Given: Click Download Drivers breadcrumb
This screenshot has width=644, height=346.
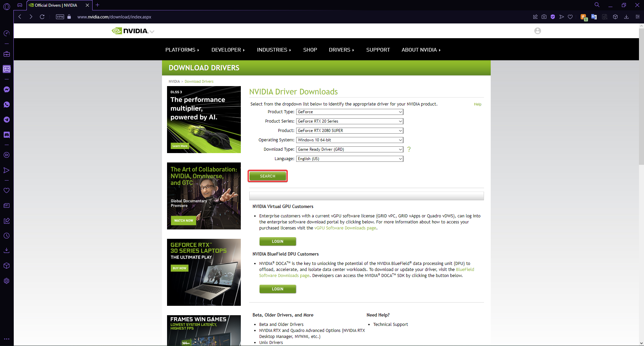Looking at the screenshot, I should [x=199, y=82].
